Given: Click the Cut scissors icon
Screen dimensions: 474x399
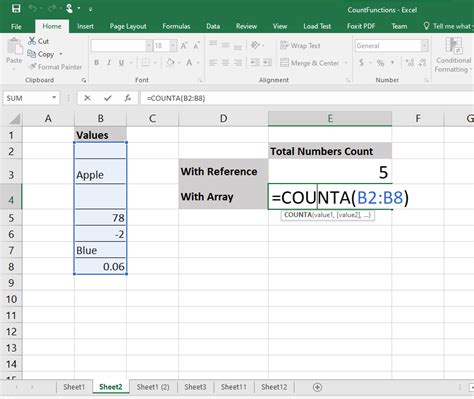Looking at the screenshot, I should coord(32,41).
